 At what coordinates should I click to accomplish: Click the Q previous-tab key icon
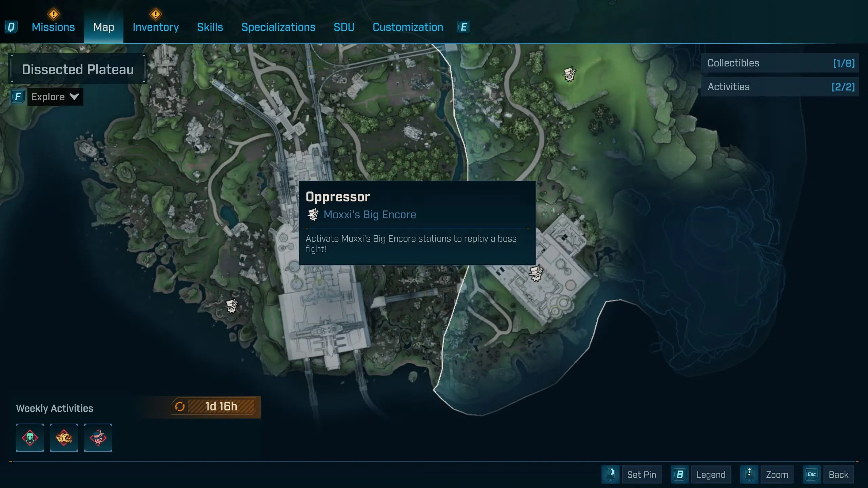tap(11, 27)
